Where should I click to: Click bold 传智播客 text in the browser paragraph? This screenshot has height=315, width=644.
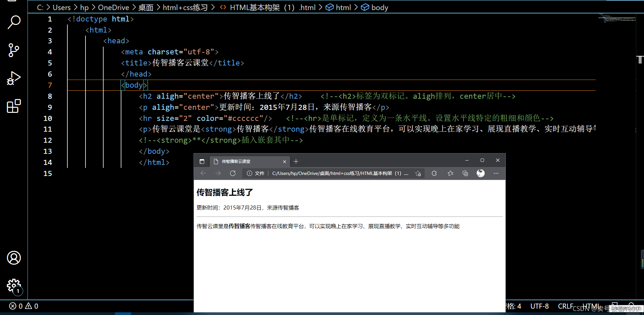(239, 226)
